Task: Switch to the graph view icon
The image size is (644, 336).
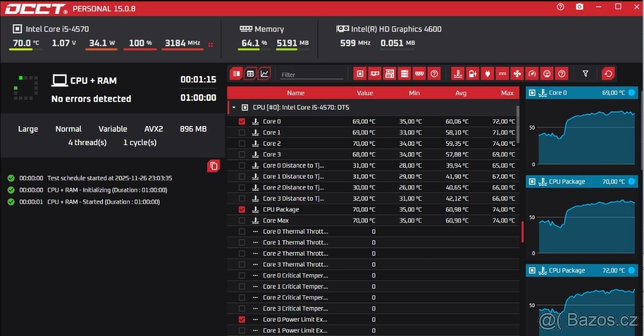Action: (x=264, y=73)
